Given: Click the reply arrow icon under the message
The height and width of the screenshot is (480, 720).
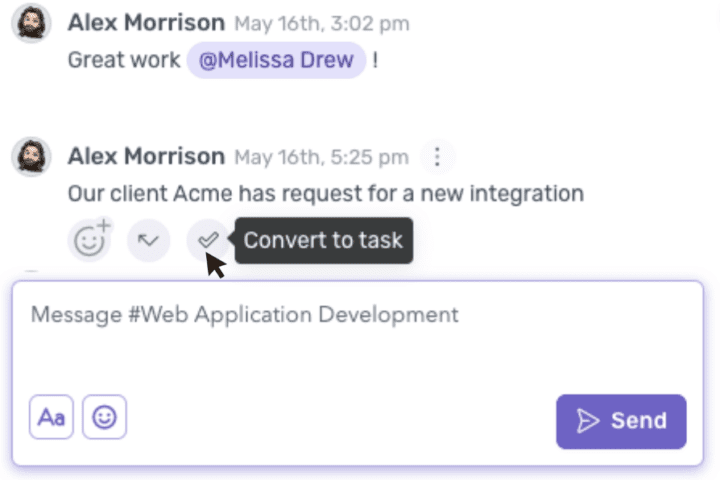Looking at the screenshot, I should point(149,240).
